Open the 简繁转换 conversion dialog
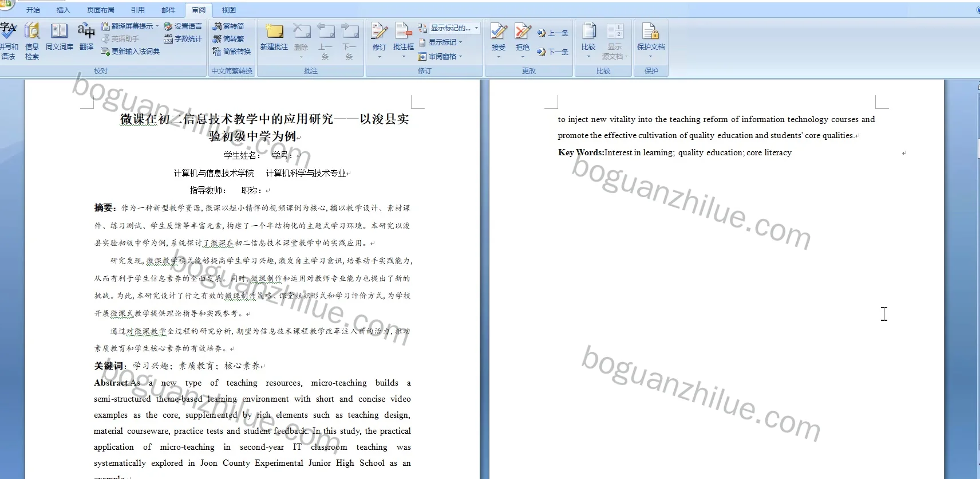The image size is (980, 479). click(232, 52)
